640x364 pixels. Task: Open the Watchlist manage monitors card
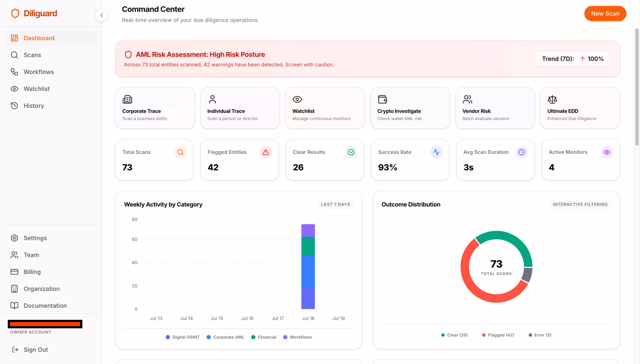(325, 108)
